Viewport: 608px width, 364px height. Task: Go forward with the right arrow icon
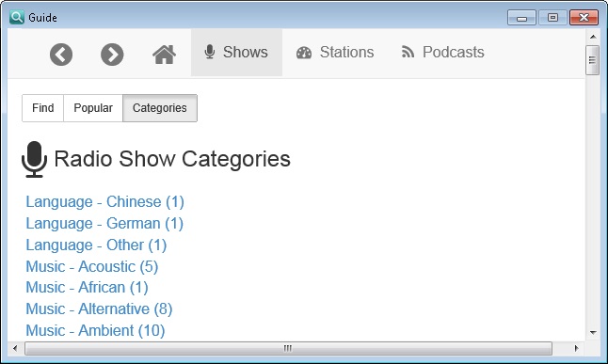point(112,55)
